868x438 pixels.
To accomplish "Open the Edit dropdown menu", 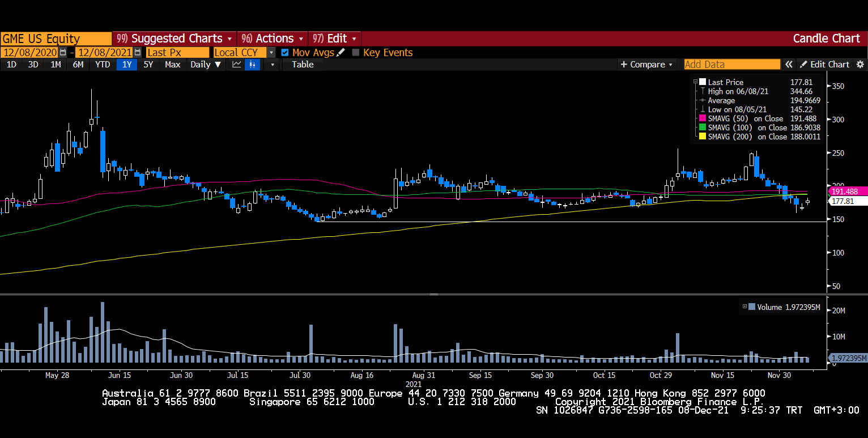I will tap(335, 39).
